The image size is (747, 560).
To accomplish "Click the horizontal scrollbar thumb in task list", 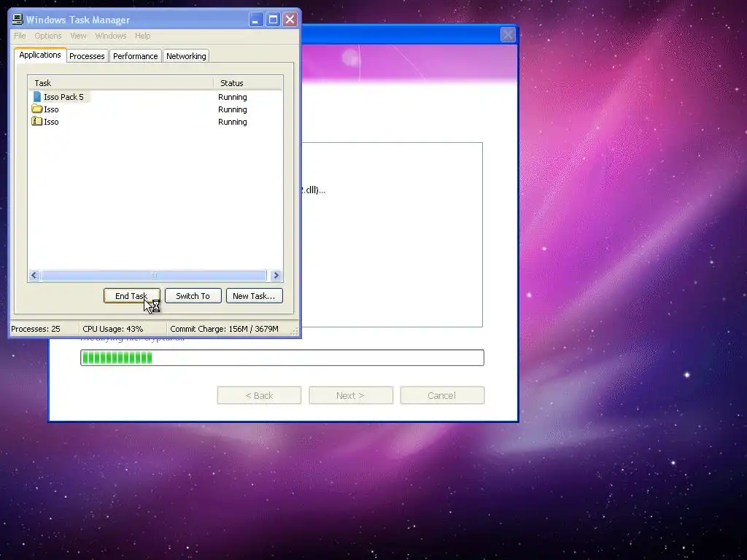I will click(154, 275).
